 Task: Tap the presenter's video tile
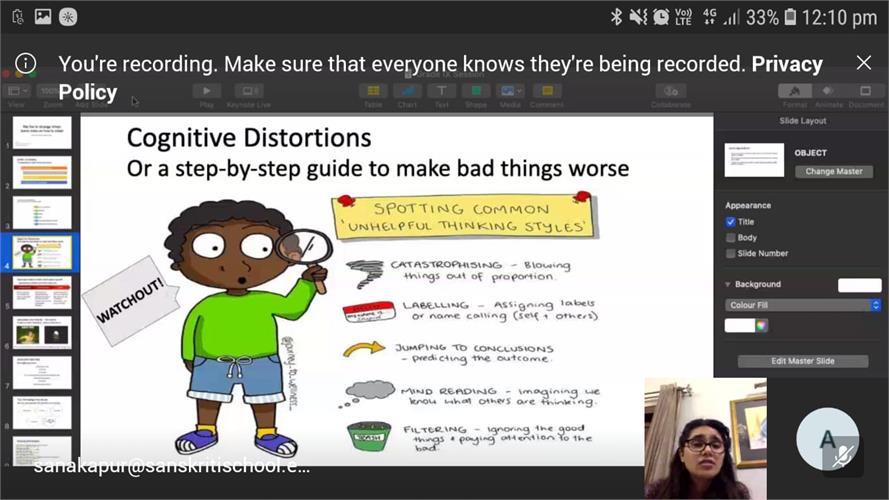(x=706, y=438)
